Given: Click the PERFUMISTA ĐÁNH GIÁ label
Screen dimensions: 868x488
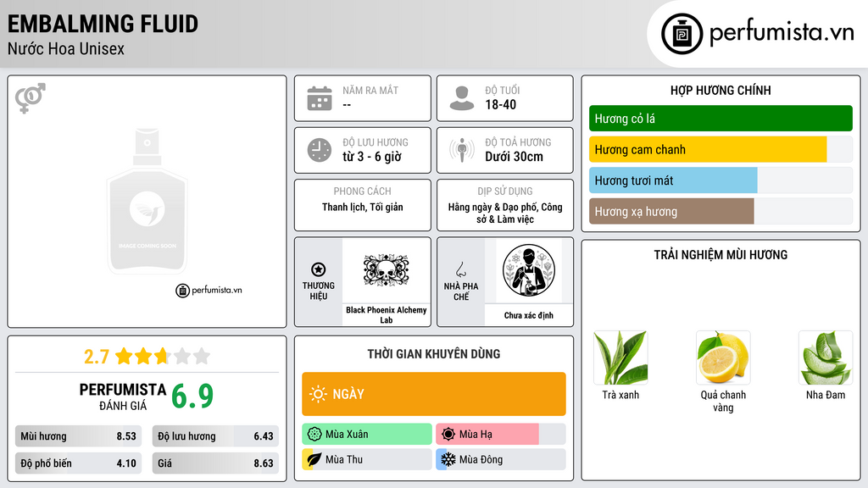Looking at the screenshot, I should click(123, 396).
